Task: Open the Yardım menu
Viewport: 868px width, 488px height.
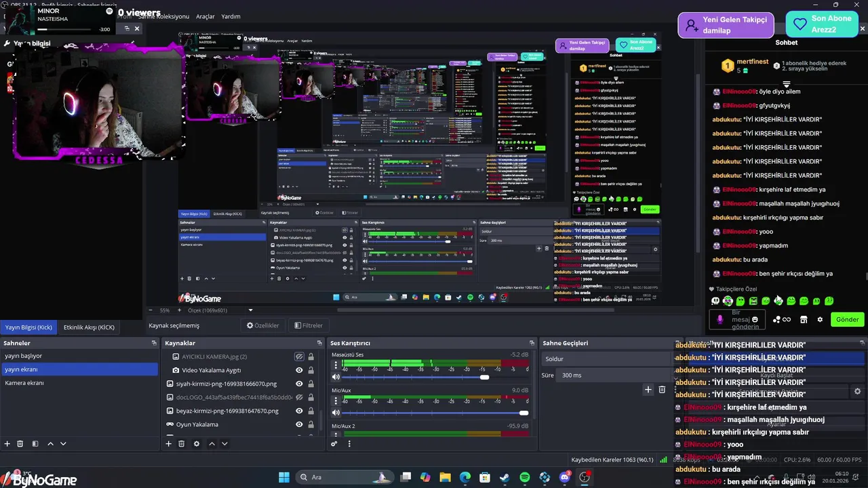Action: (231, 16)
